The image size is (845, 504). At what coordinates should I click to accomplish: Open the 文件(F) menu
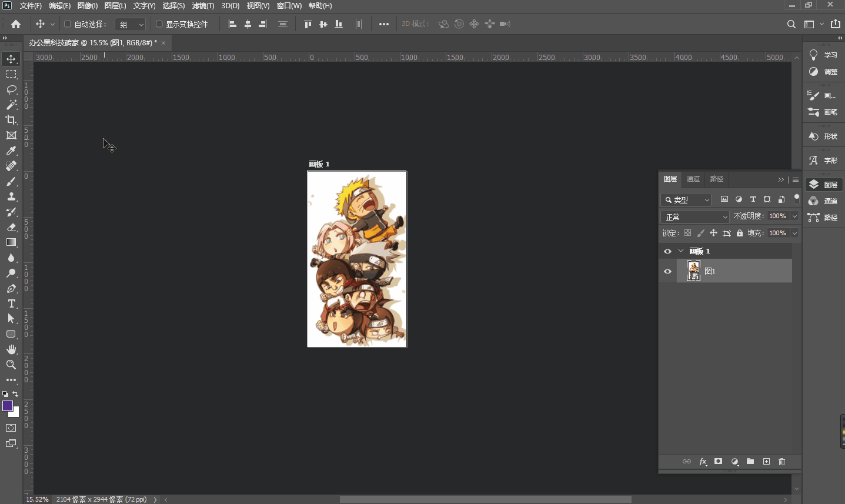coord(31,5)
